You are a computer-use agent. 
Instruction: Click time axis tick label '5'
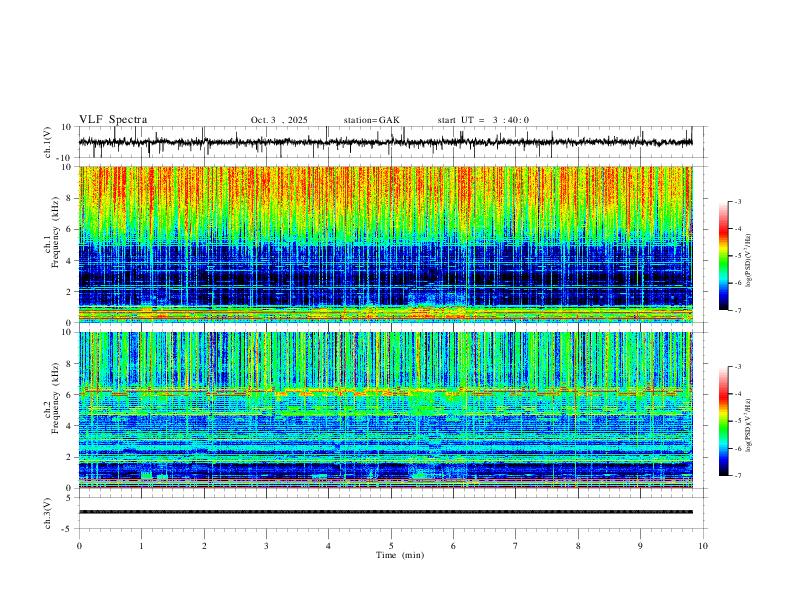391,546
